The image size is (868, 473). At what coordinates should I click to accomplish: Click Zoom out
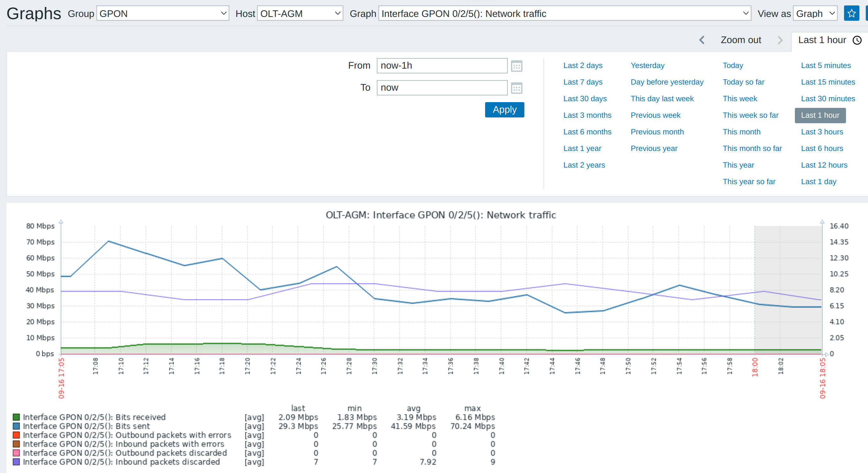click(741, 40)
